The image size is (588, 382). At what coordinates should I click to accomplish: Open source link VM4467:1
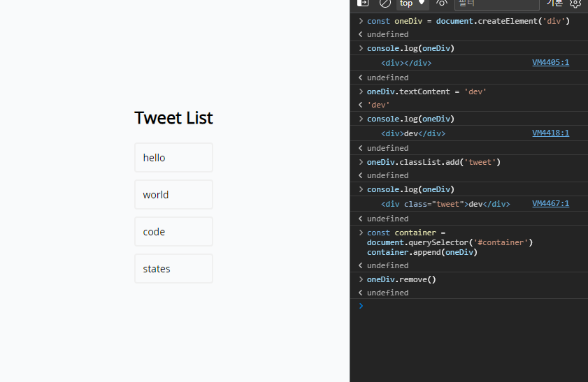point(550,203)
